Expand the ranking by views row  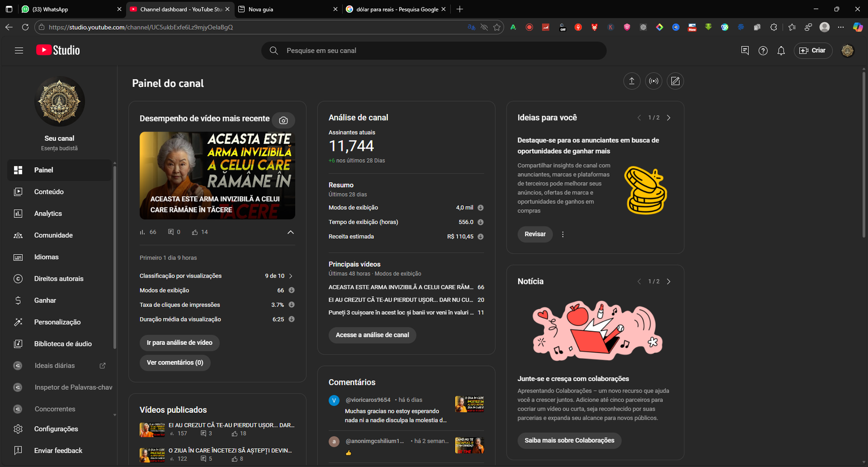(x=291, y=276)
